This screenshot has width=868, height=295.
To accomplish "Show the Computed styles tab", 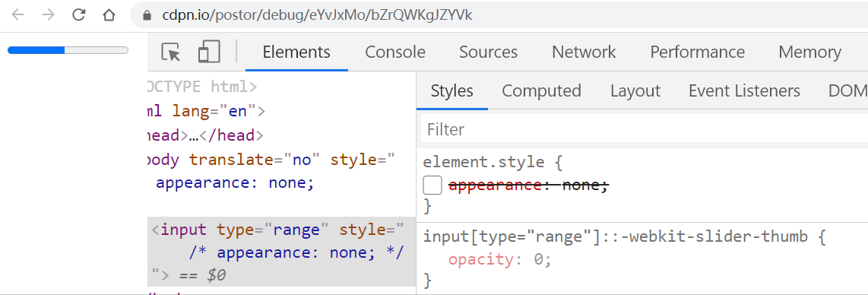I will point(541,90).
